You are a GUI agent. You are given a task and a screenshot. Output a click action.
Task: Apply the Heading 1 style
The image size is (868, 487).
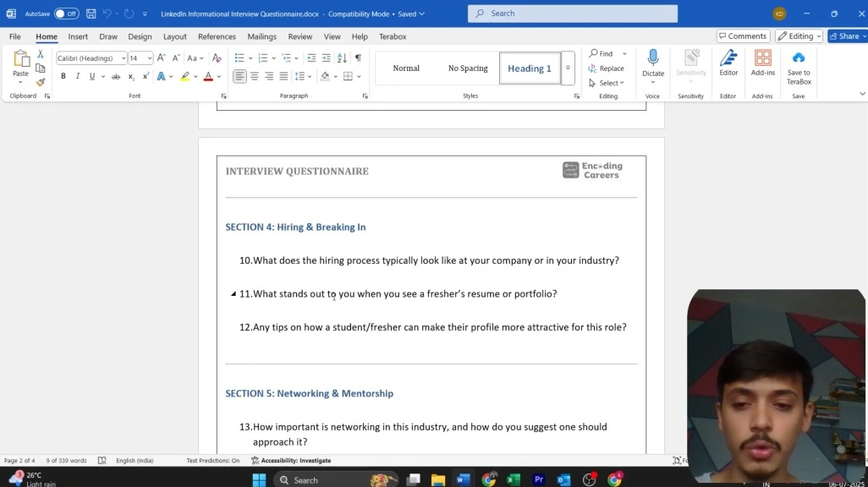[530, 68]
